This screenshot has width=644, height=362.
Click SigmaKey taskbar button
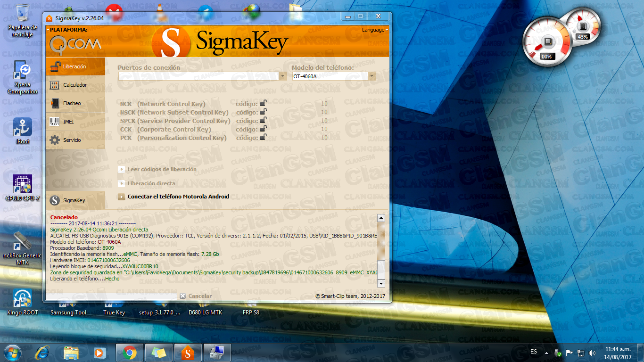(x=188, y=353)
